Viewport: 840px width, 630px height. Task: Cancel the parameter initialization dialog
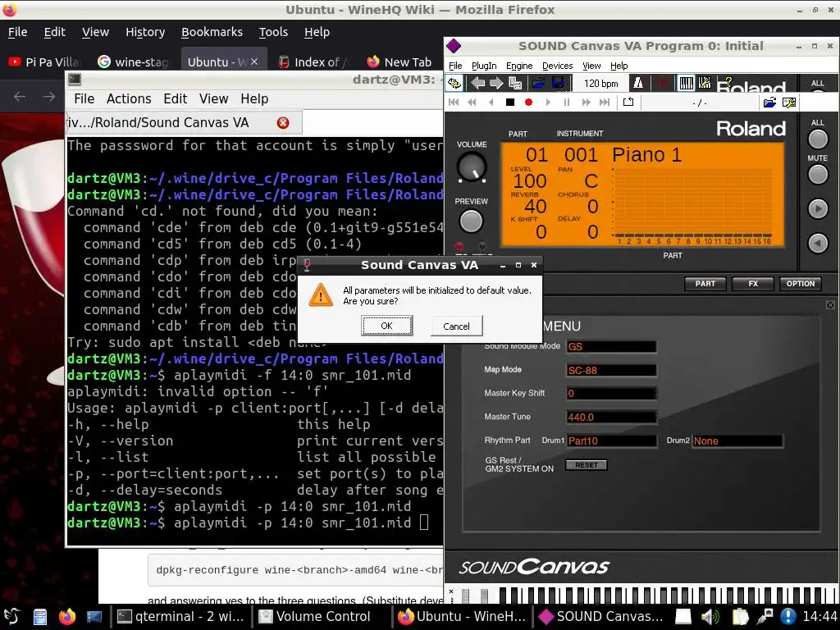point(456,326)
